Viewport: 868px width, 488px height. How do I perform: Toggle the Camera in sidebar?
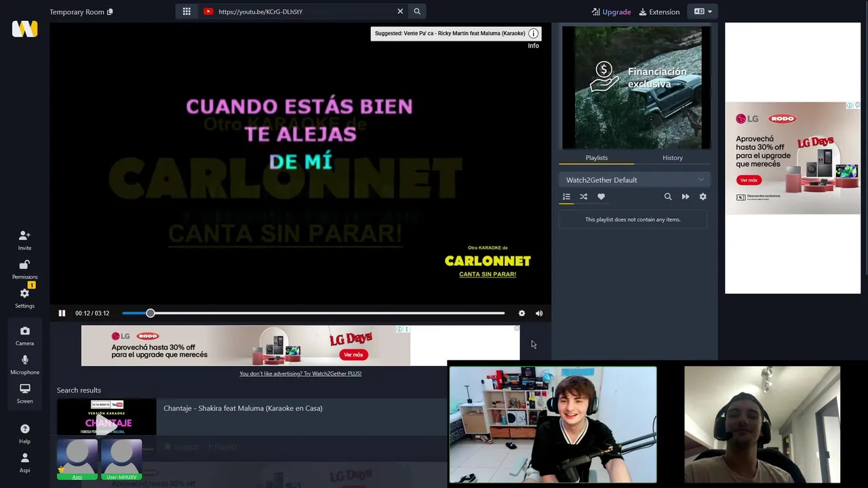coord(24,335)
